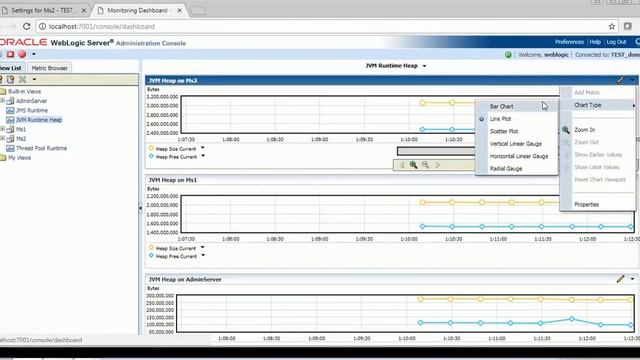Viewport: 640px width, 360px height.
Task: Close the Settings for Ms2 browser tab
Action: [x=84, y=11]
